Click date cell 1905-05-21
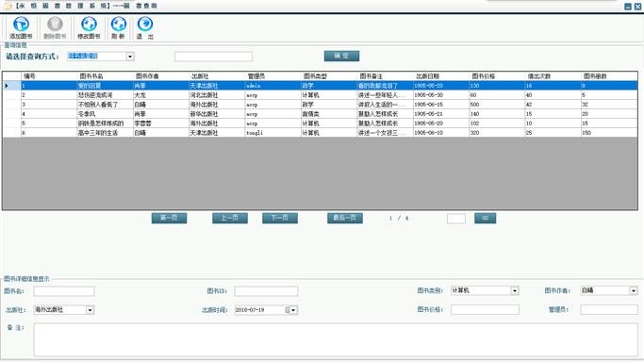This screenshot has width=644, height=362. click(440, 114)
